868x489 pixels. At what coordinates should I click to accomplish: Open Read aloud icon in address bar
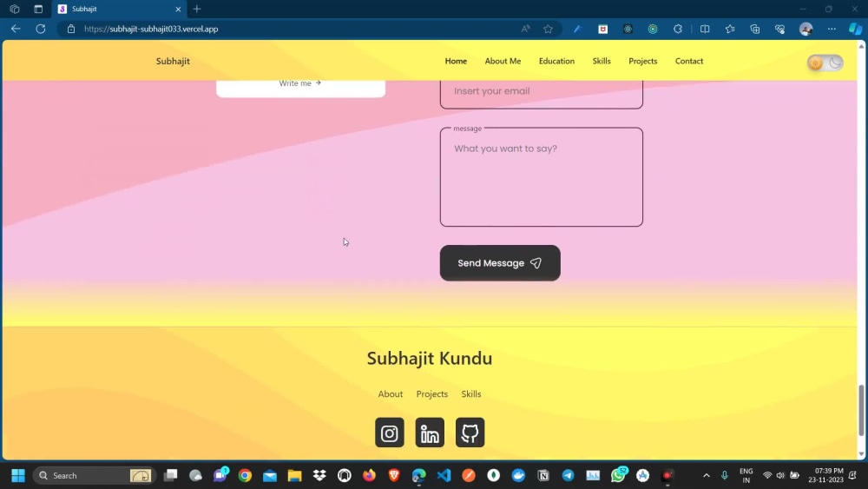(x=525, y=29)
